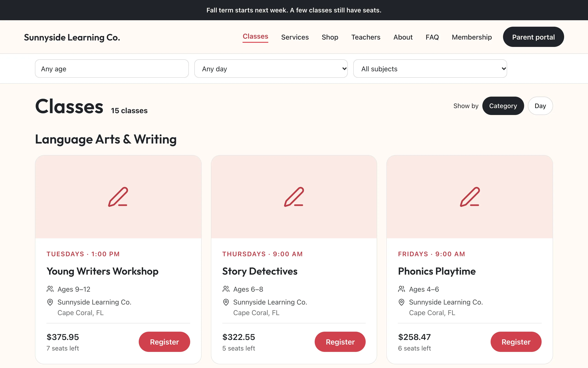Register for Story Detectives
This screenshot has width=588, height=368.
pyautogui.click(x=340, y=342)
